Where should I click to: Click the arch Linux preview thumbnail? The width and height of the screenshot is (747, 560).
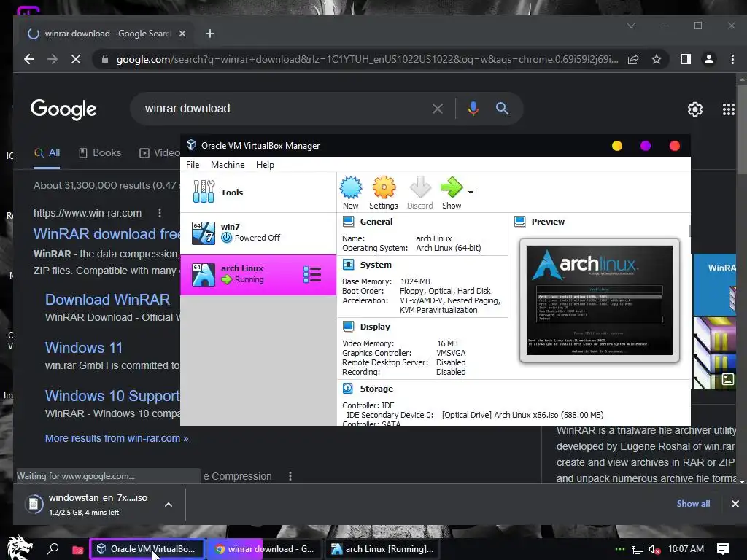[x=600, y=300]
